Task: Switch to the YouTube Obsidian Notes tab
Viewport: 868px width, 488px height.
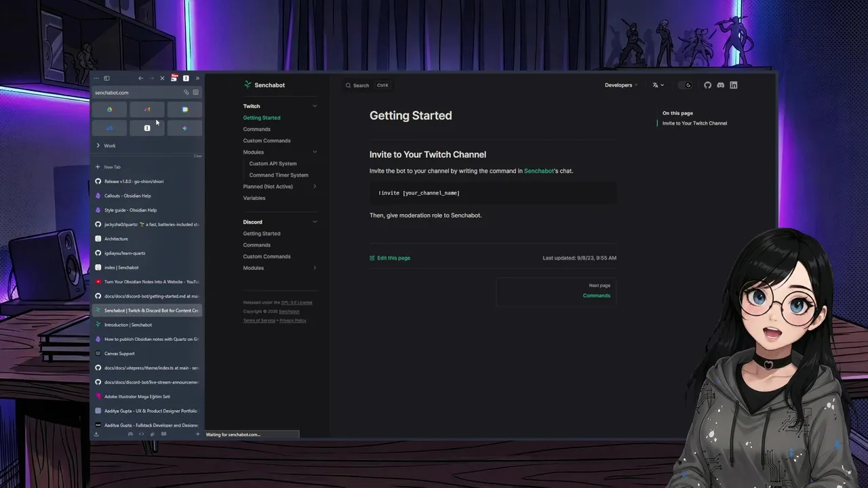Action: 147,281
